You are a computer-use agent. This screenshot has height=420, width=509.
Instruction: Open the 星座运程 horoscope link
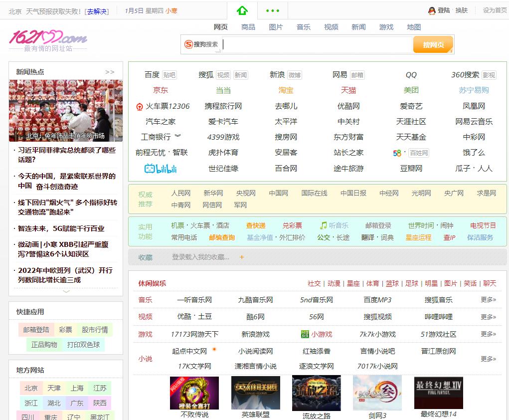418,237
